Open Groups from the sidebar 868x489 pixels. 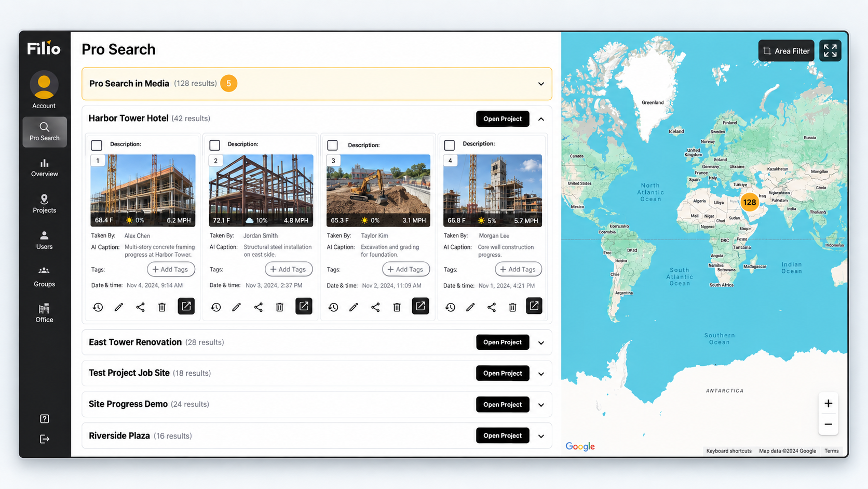45,277
